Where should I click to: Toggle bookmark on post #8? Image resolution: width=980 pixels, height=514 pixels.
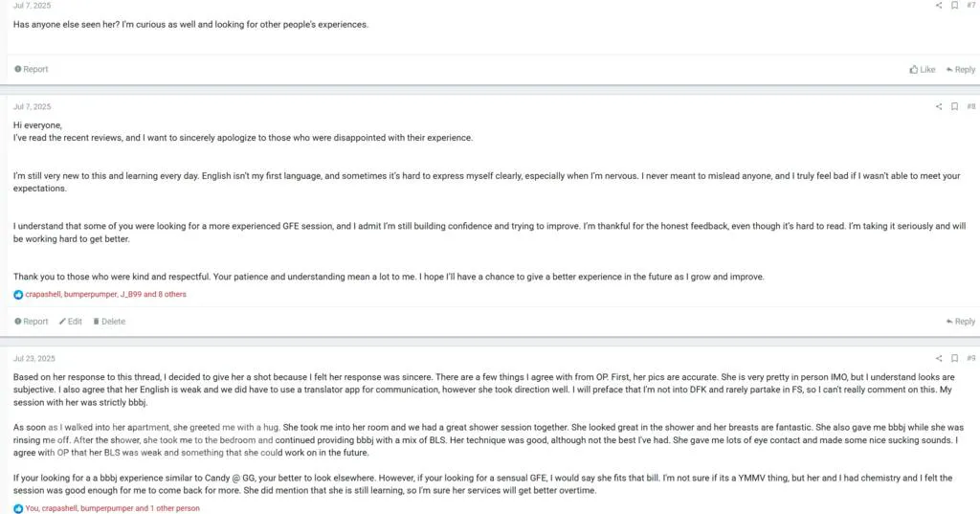click(x=954, y=106)
